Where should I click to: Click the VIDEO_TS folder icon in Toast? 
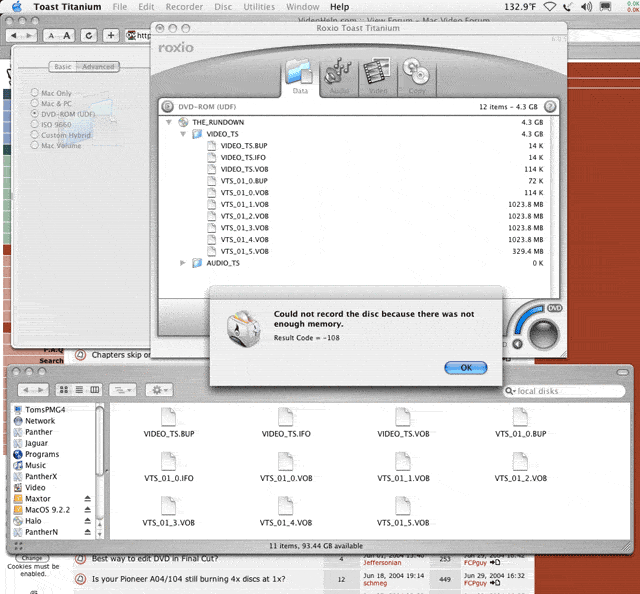tap(197, 134)
